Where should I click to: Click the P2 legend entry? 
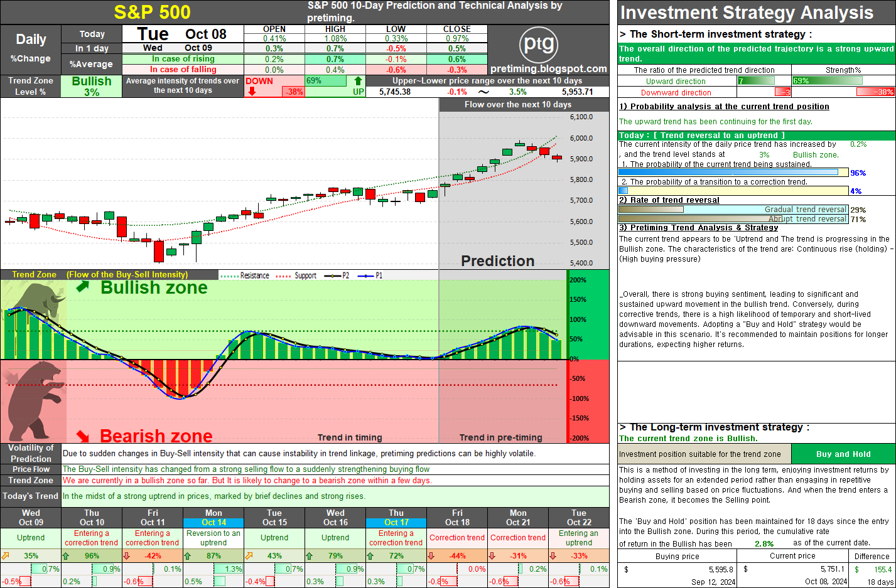click(x=337, y=275)
